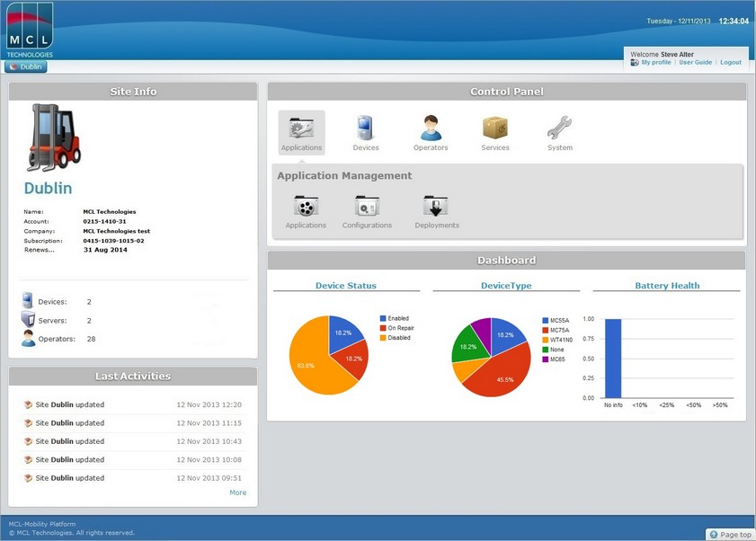756x541 pixels.
Task: Click the Disabled orange legend swatch
Action: pyautogui.click(x=383, y=338)
